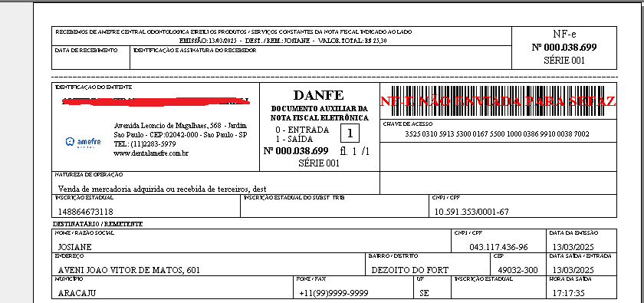Select the access key number 3525 0310 5913
644x303 pixels.
click(x=497, y=134)
